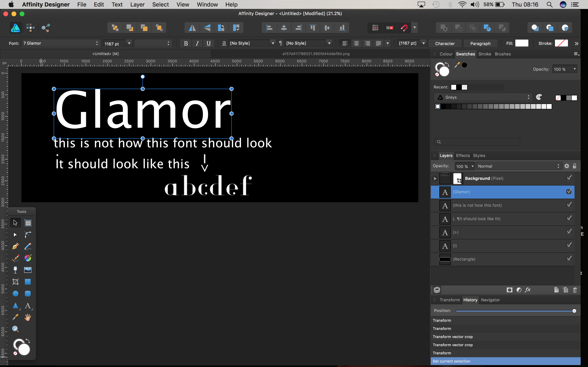Hide the Background layer

click(569, 178)
